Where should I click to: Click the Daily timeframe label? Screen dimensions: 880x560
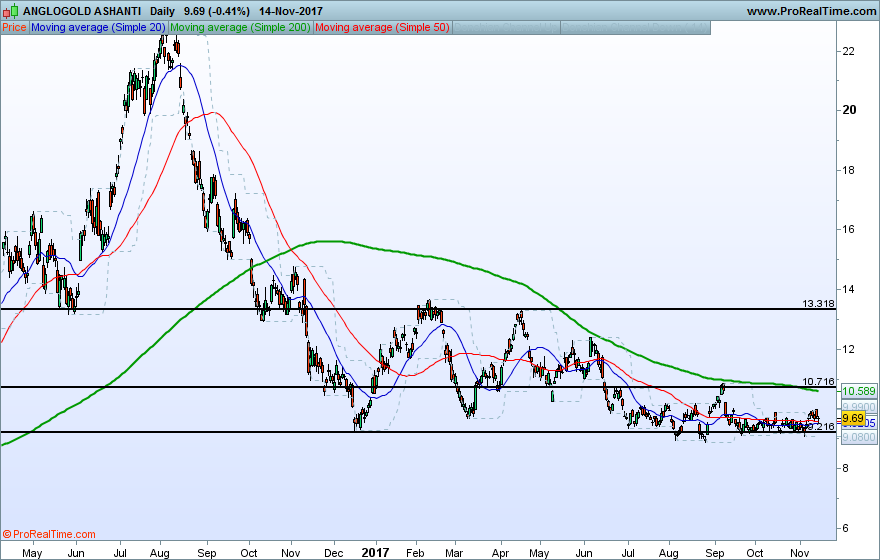click(x=162, y=11)
